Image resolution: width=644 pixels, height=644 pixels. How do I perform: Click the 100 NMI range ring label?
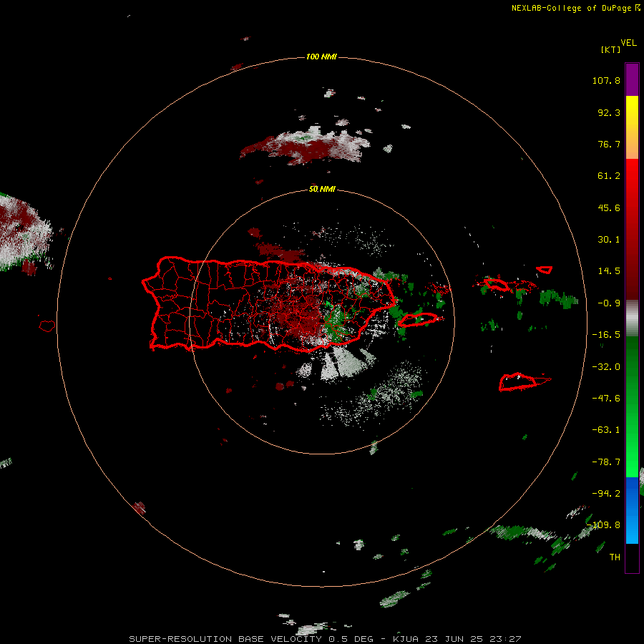coord(321,57)
